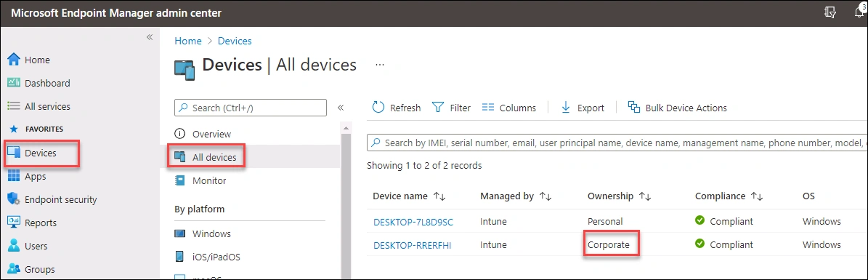Viewport: 868px width, 280px height.
Task: Open the Filter options
Action: coord(451,108)
